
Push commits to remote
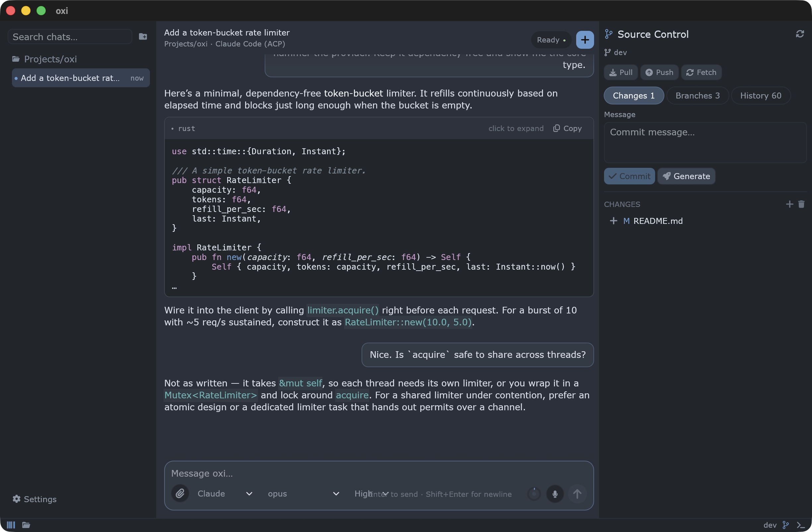(659, 72)
